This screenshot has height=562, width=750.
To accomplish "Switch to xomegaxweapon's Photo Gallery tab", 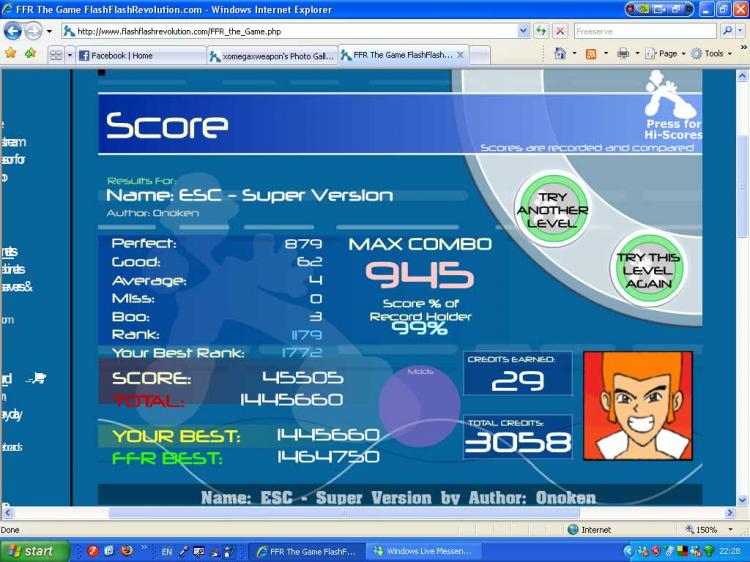I will pos(273,56).
